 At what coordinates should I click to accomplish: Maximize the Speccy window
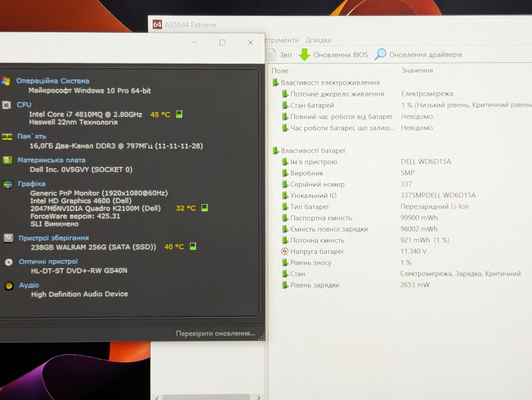pos(222,42)
